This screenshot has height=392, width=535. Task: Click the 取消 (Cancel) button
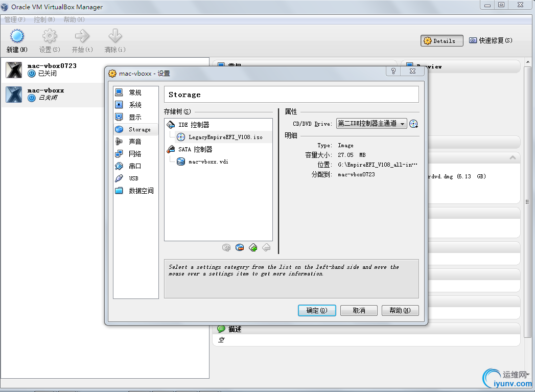pos(359,310)
